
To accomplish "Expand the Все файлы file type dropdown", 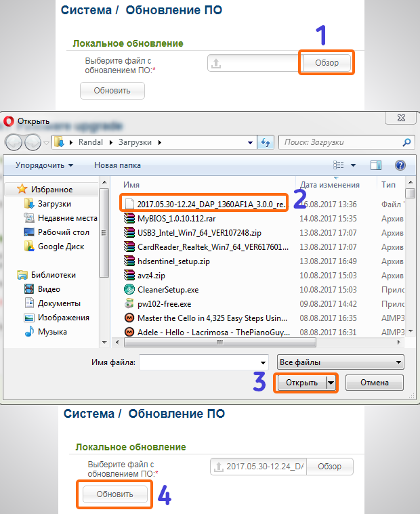I will coord(341,362).
